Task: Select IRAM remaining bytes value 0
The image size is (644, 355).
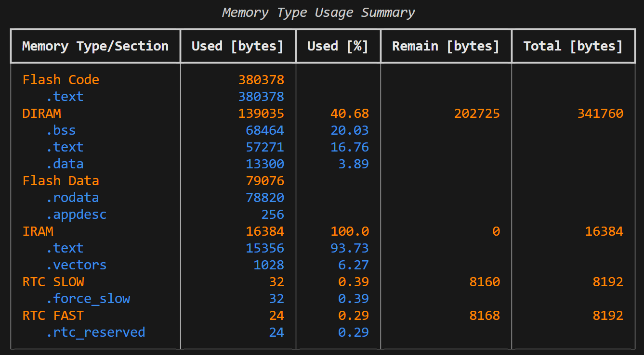Action: coord(496,231)
